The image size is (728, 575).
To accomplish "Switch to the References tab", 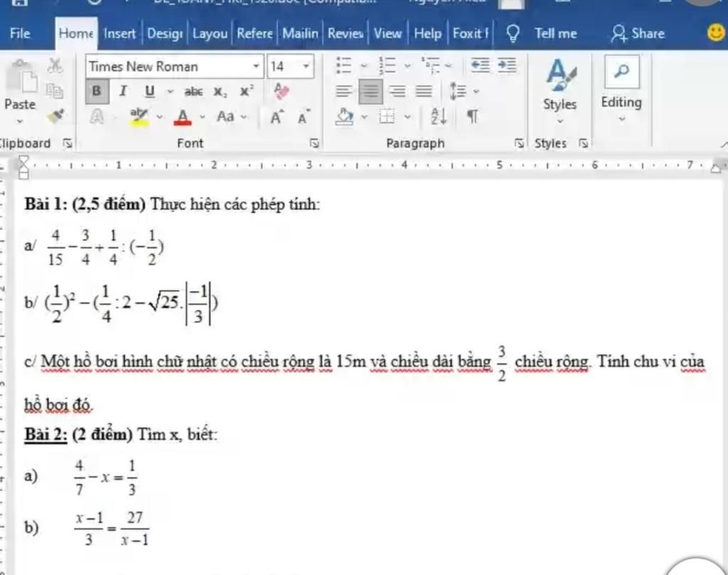I will coord(255,33).
